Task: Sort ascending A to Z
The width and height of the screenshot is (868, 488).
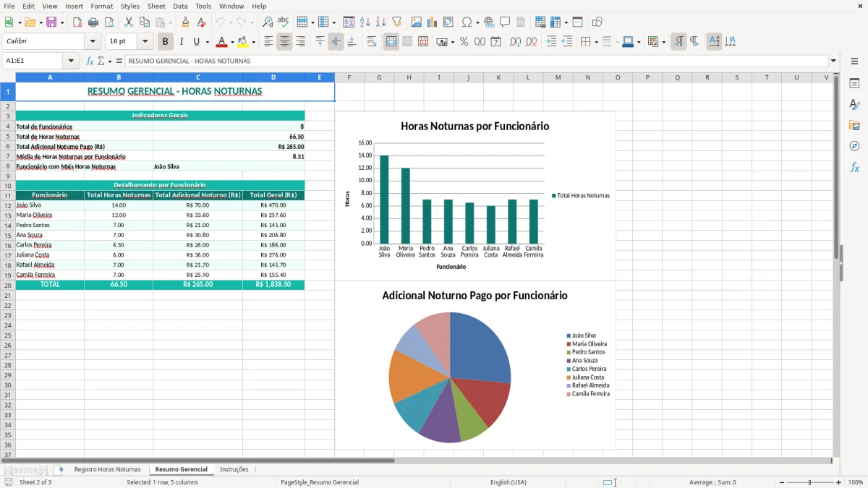Action: (x=365, y=22)
